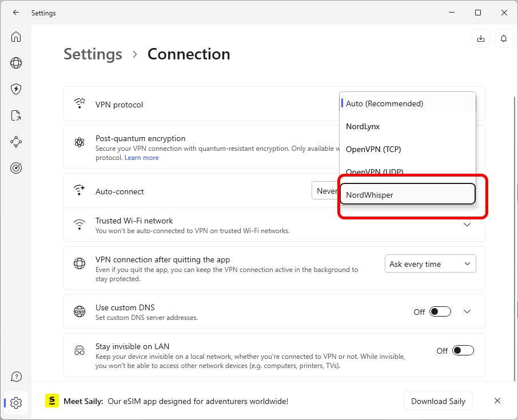Open the Meshnet nodes icon in sidebar
The image size is (518, 420).
[16, 142]
